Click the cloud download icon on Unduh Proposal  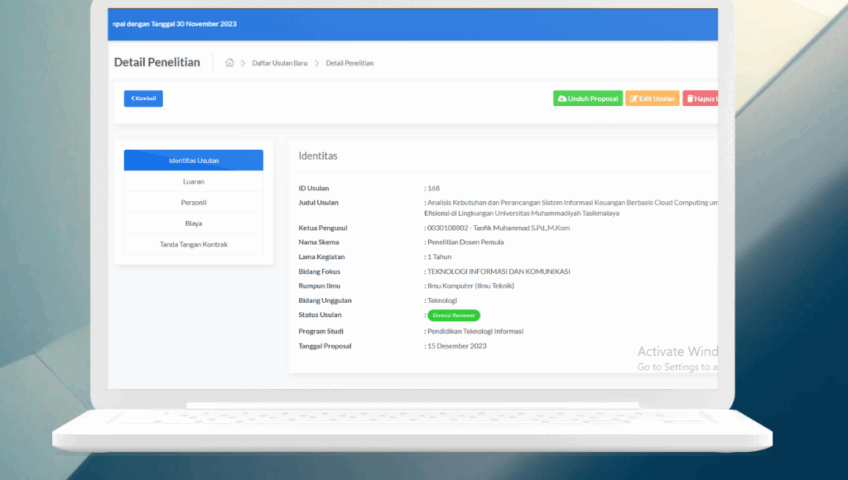[562, 99]
